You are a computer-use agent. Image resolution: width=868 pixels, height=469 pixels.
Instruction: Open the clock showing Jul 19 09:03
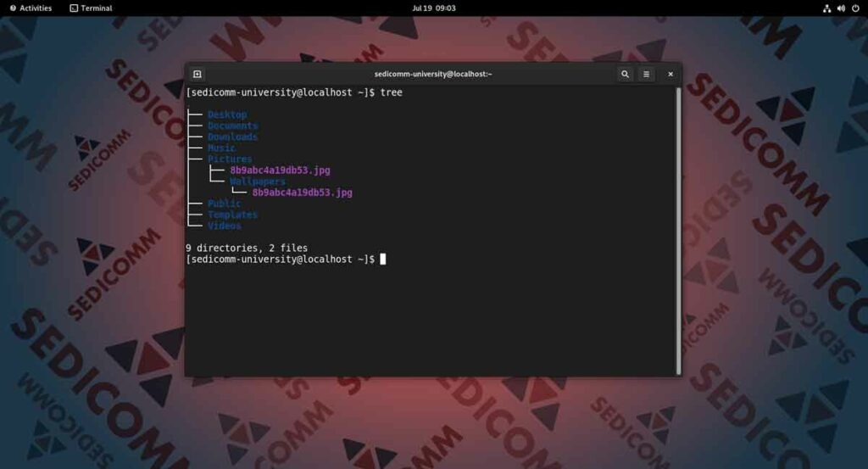434,8
